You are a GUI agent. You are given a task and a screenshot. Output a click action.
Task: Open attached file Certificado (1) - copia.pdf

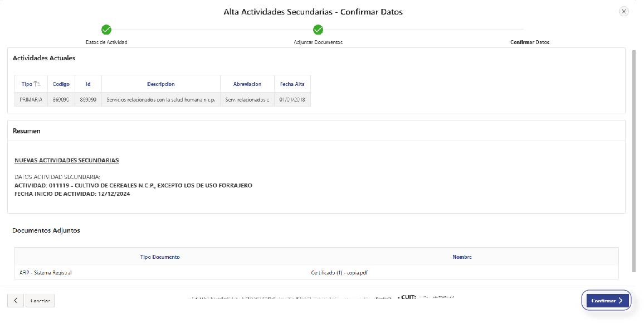(339, 273)
